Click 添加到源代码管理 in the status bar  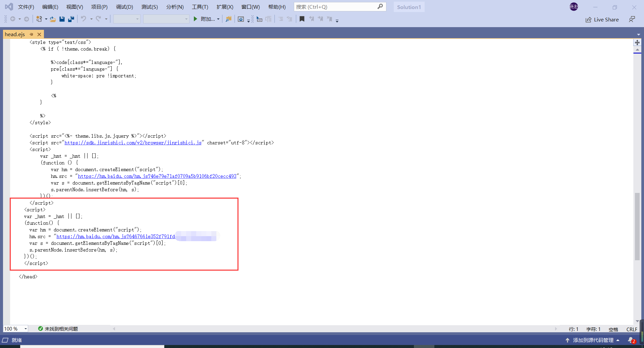[593, 340]
